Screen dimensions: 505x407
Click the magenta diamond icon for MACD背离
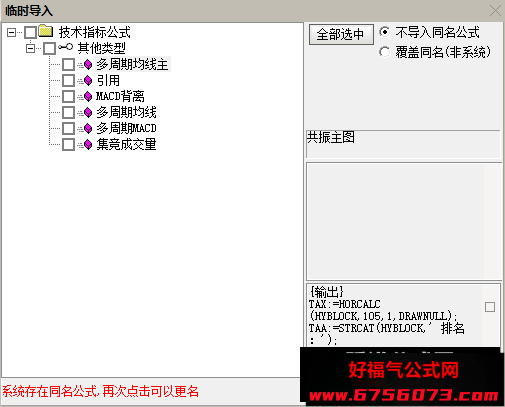[88, 96]
